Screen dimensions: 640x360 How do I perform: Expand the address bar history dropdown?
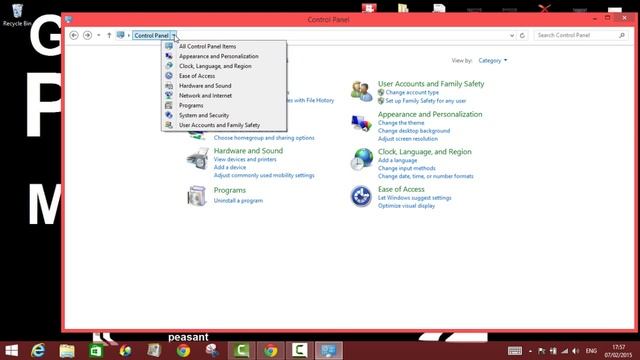[x=512, y=36]
